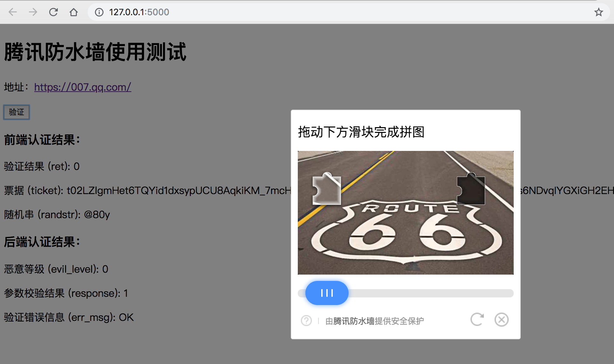Refresh the captcha puzzle image
This screenshot has height=364, width=614.
477,320
